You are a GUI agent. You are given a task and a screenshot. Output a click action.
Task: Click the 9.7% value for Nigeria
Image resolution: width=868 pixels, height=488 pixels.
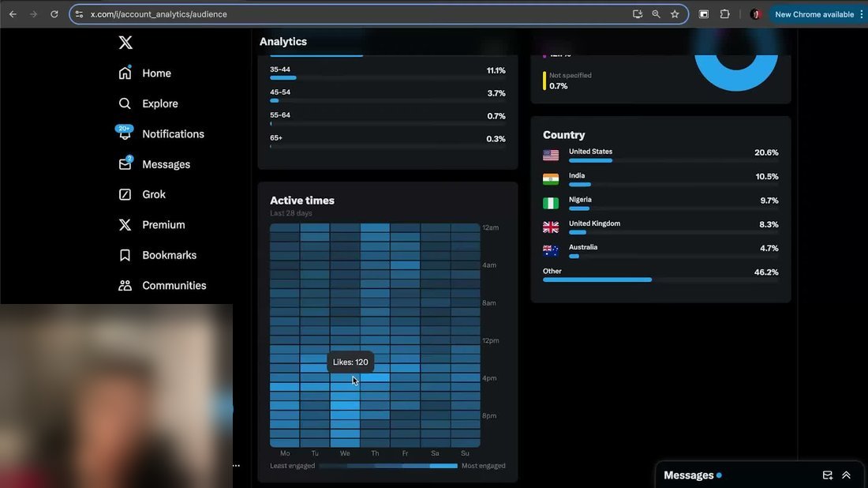click(769, 201)
